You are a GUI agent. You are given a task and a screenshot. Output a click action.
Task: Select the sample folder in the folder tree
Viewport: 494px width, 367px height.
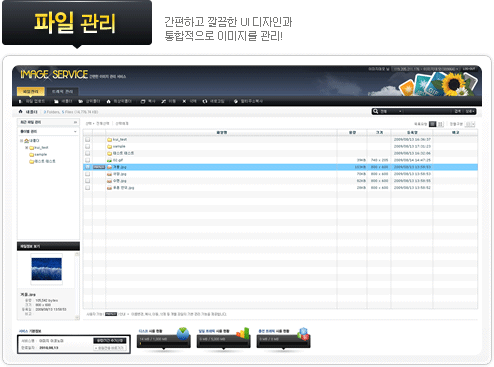[38, 155]
